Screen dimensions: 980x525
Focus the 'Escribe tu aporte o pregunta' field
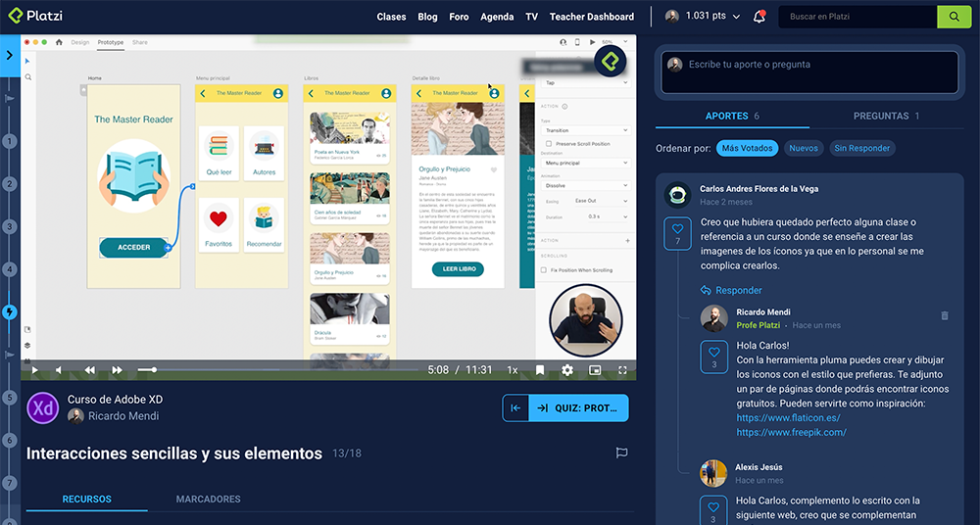point(808,71)
